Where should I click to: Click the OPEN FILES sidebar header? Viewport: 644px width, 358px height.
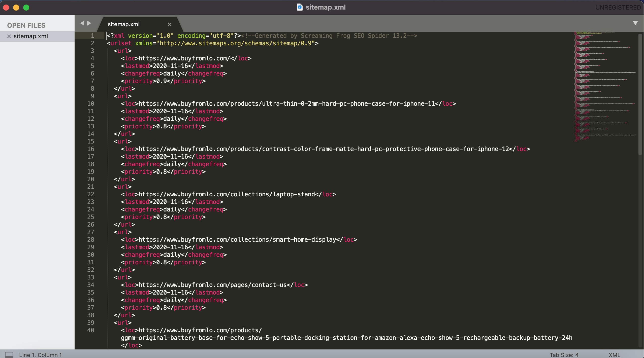[x=26, y=25]
